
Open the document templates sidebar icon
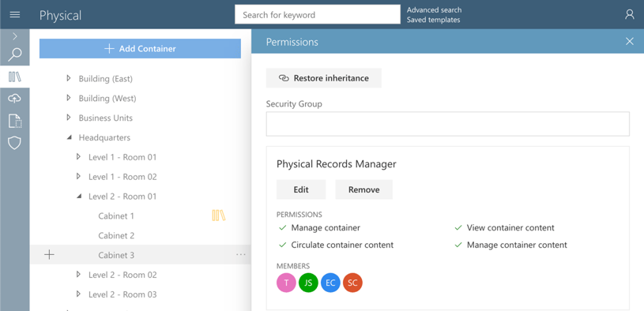15,121
